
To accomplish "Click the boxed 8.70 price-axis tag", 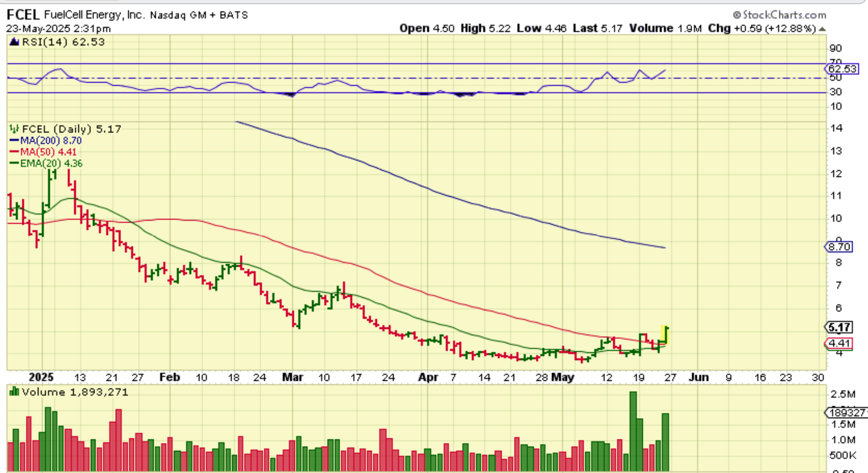I will 839,247.
